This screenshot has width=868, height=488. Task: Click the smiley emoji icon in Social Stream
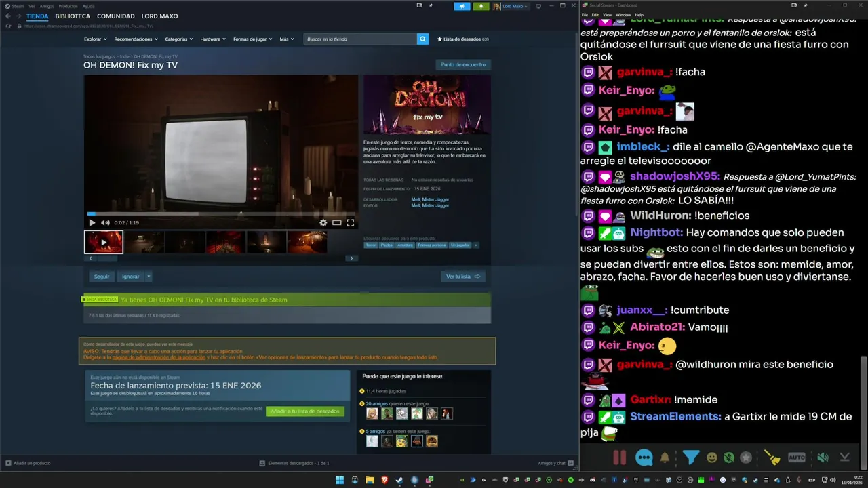pyautogui.click(x=711, y=457)
